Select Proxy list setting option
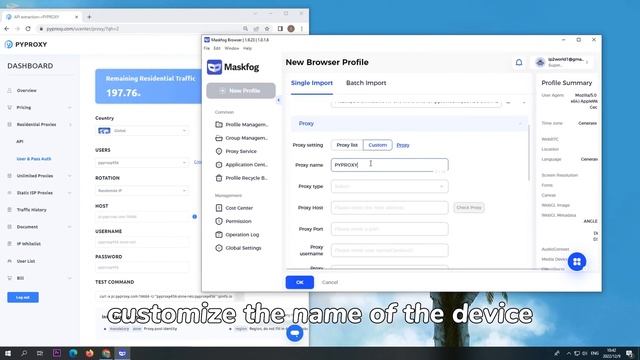640x360 pixels. coord(347,145)
